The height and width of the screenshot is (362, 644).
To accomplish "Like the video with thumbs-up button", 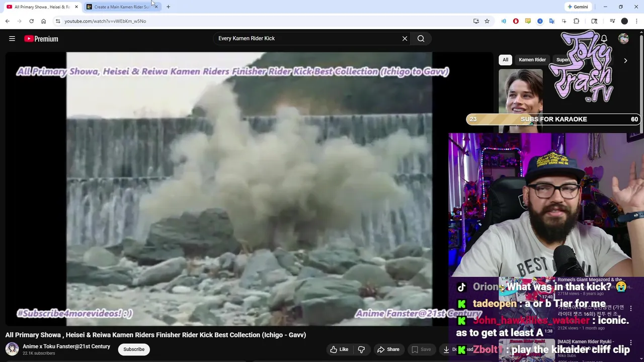I will coord(339,349).
